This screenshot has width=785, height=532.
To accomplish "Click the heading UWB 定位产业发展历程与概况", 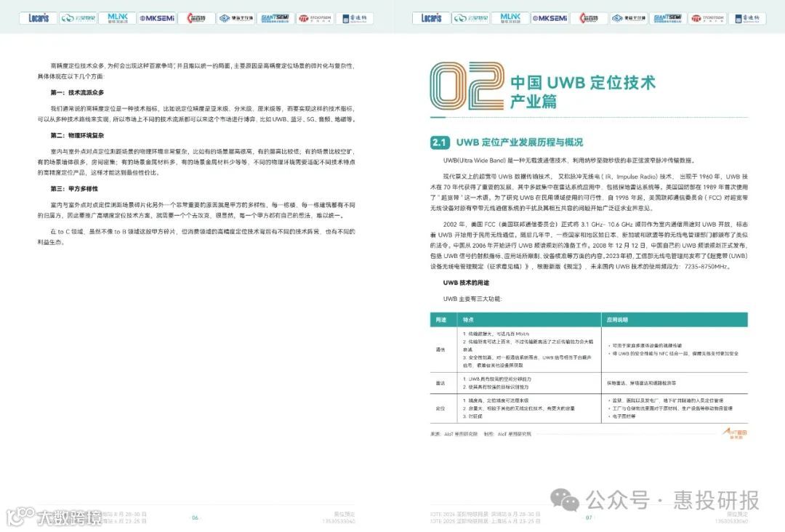I will (x=520, y=142).
